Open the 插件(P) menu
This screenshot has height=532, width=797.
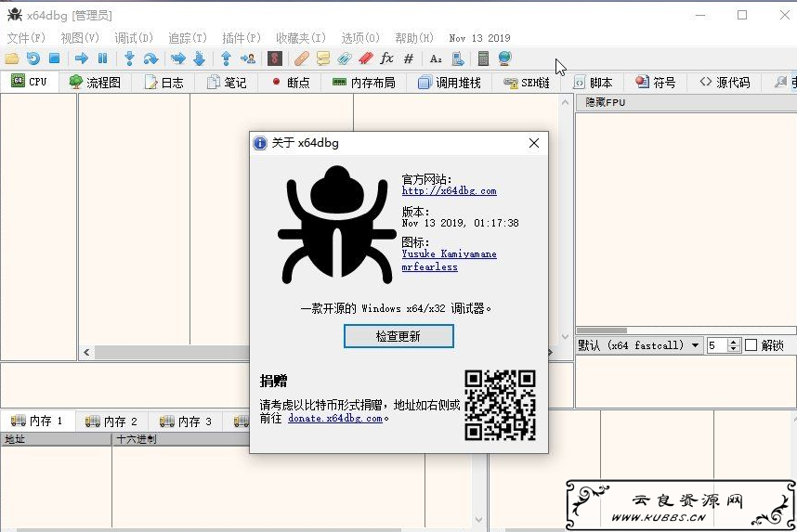point(242,38)
